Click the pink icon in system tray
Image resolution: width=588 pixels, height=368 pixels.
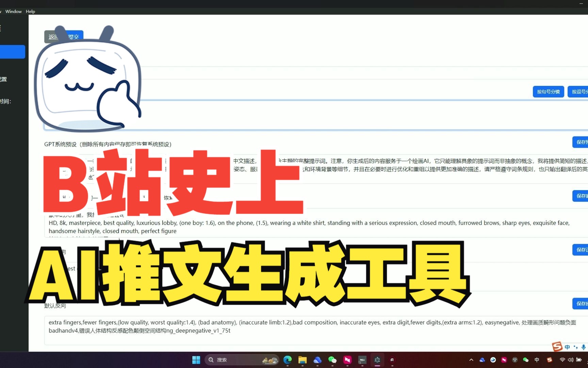(504, 360)
